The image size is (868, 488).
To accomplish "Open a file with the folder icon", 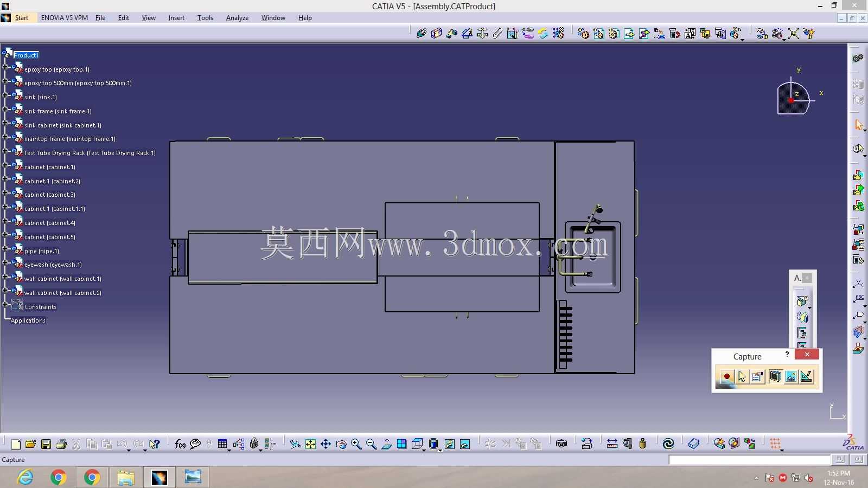I will [x=30, y=444].
